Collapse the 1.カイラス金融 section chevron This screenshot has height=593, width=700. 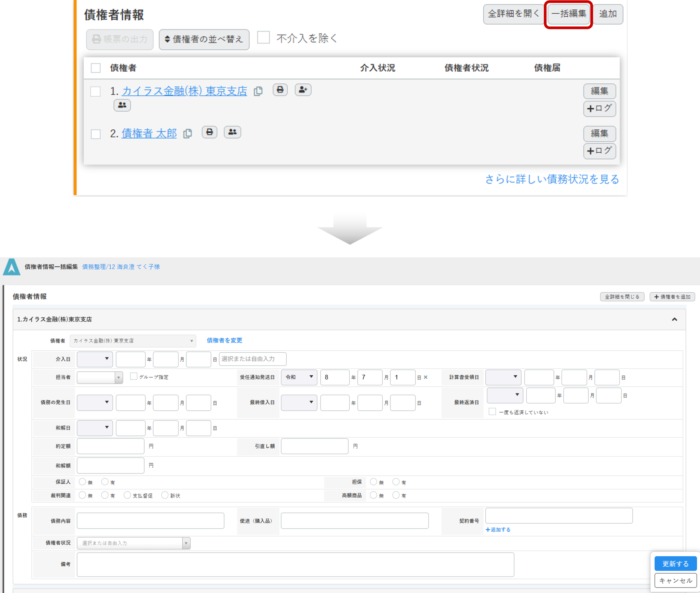674,319
